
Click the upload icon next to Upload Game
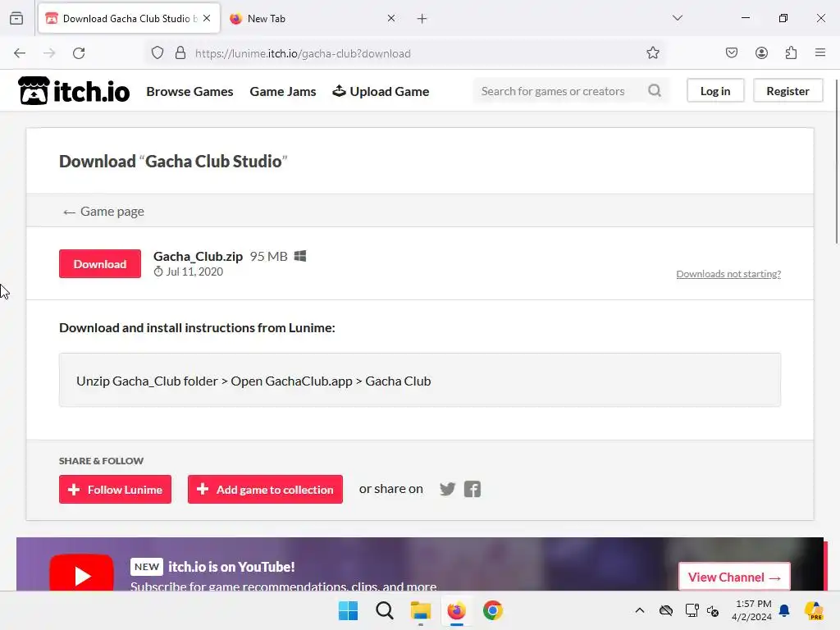pyautogui.click(x=339, y=91)
